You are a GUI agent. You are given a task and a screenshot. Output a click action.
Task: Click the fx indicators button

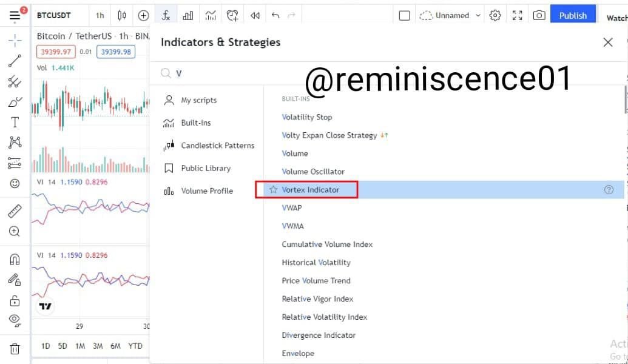(x=166, y=15)
